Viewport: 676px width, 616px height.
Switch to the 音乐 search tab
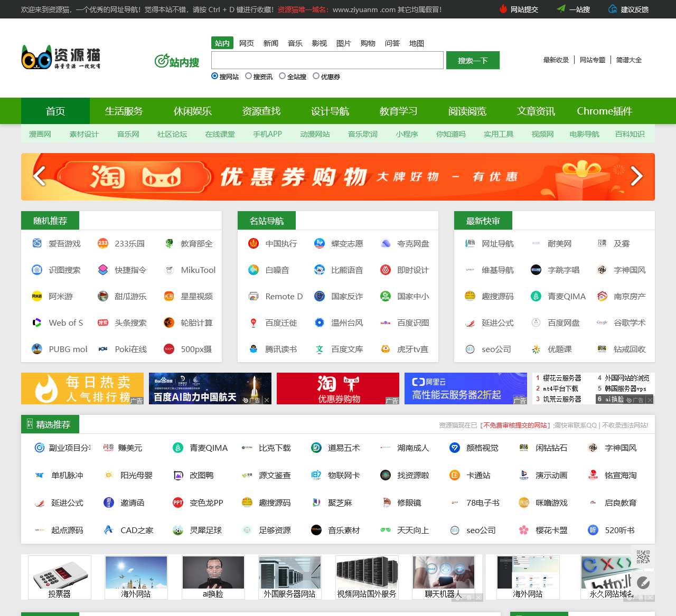coord(295,43)
